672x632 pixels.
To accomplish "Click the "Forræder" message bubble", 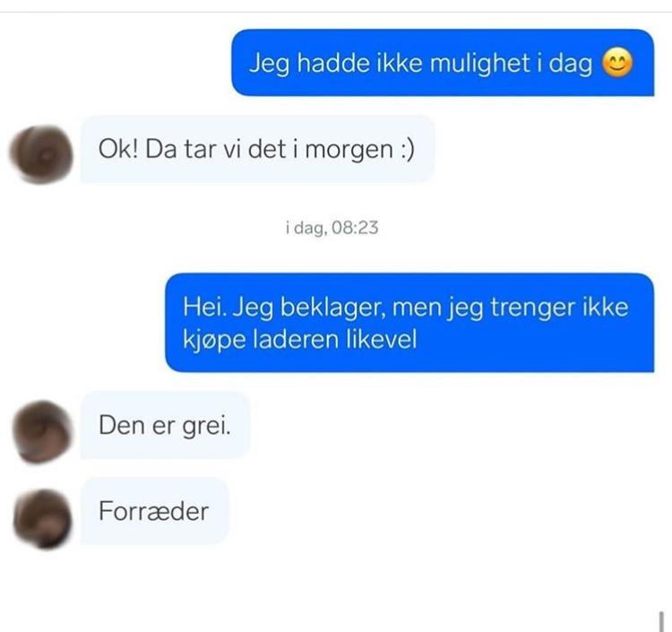I will tap(155, 511).
